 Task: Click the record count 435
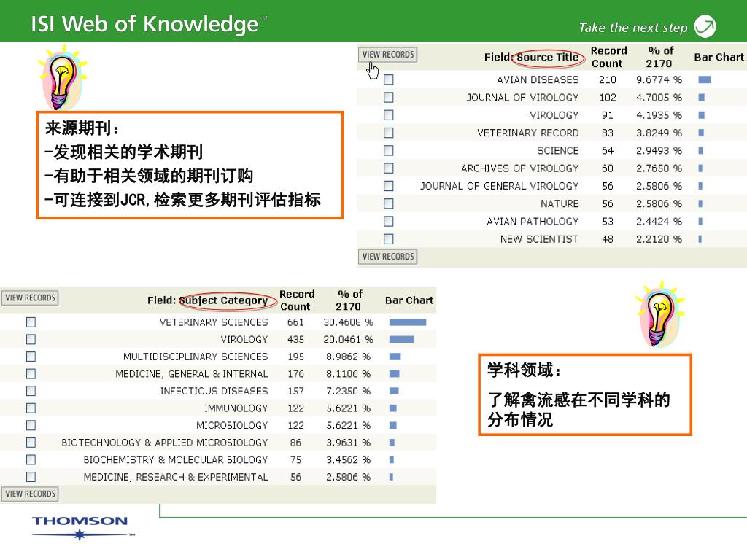[295, 340]
